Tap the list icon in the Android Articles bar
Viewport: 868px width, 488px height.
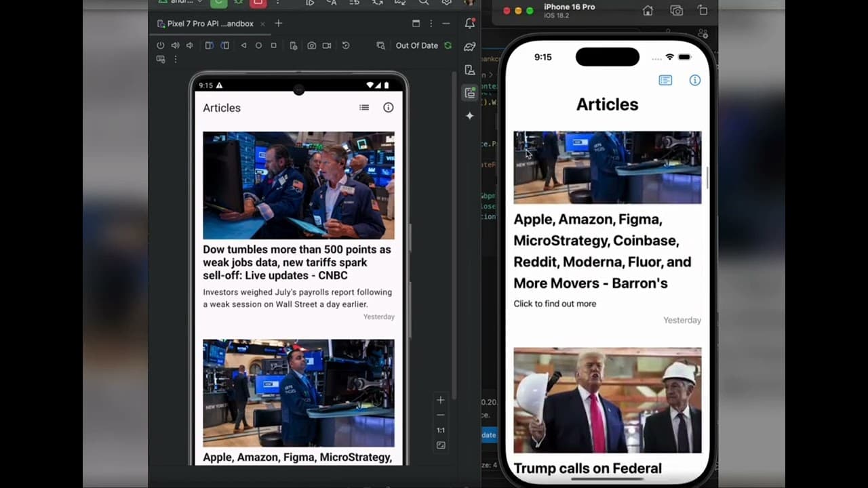tap(364, 107)
